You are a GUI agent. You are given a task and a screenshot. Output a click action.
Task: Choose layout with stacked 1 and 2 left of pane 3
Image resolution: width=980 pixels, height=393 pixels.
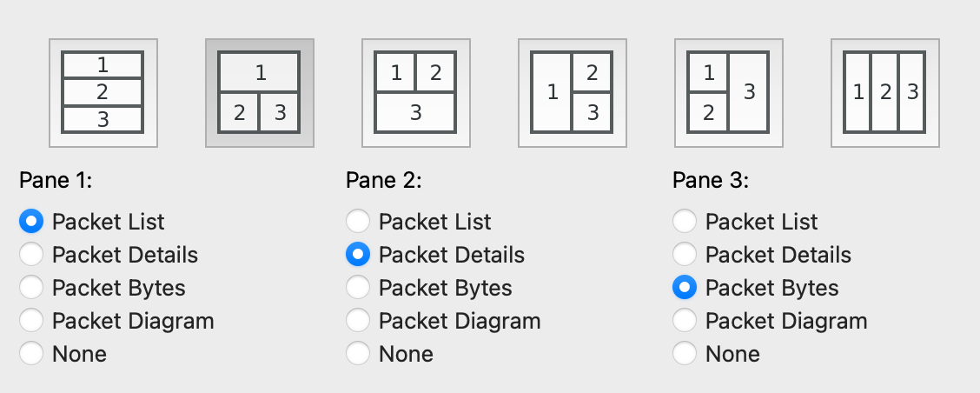click(728, 92)
